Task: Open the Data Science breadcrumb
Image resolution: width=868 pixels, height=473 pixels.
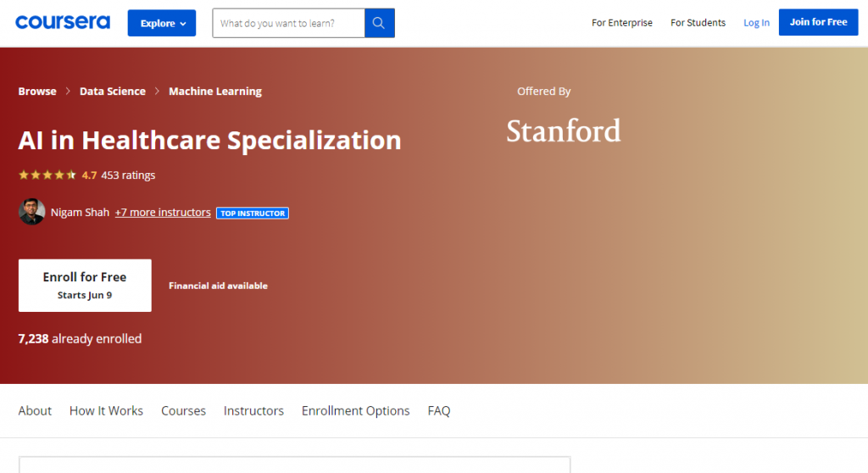Action: click(x=113, y=92)
